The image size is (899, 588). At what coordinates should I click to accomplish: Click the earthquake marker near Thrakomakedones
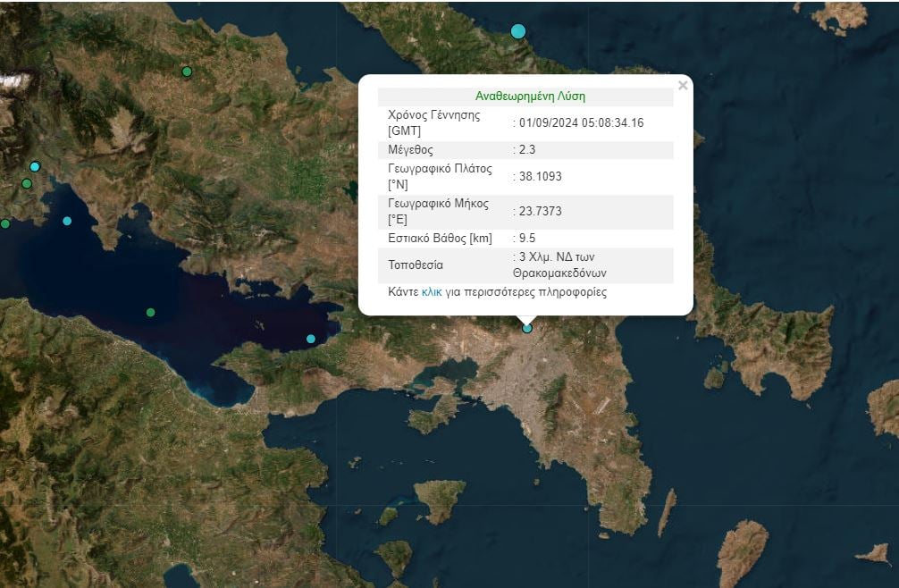point(526,328)
